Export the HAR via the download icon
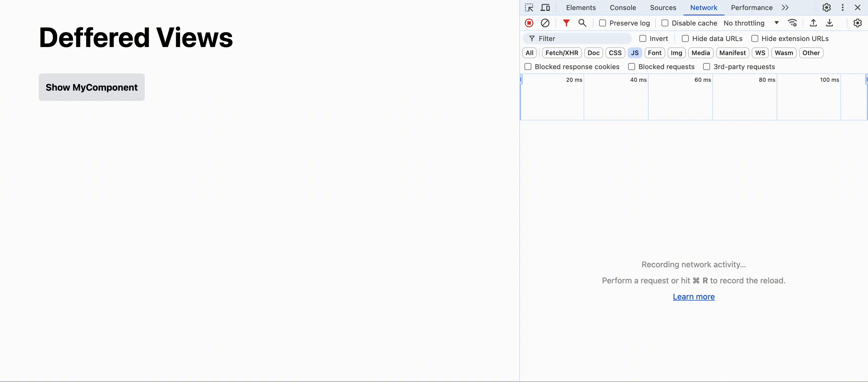868x382 pixels. tap(830, 23)
